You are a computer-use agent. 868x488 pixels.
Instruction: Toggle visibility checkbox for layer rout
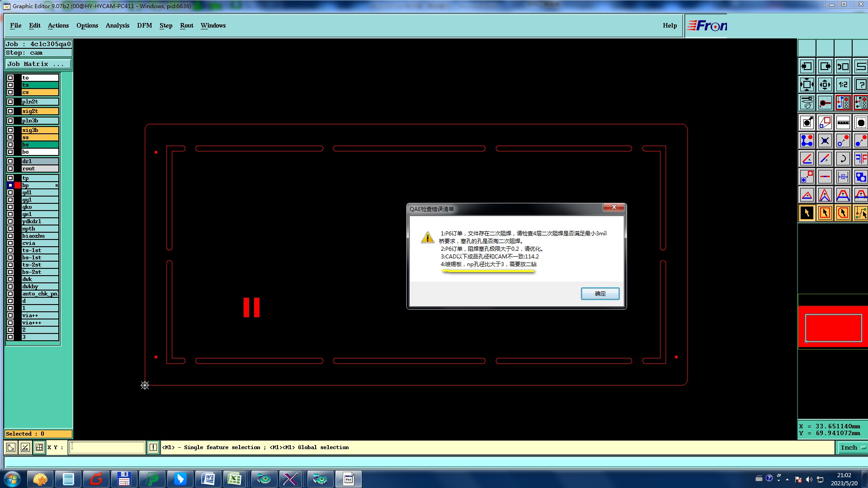pos(10,169)
